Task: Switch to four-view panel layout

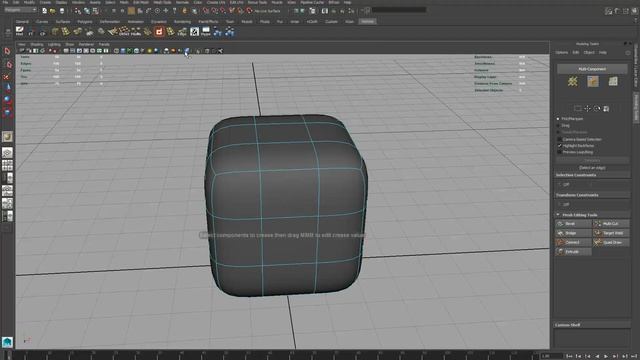Action: coord(7,165)
